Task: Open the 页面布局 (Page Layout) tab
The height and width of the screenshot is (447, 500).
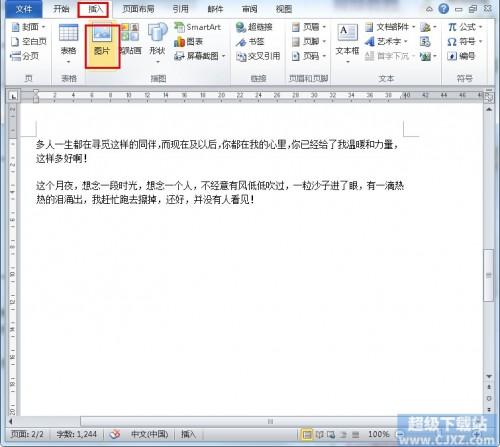Action: [138, 9]
